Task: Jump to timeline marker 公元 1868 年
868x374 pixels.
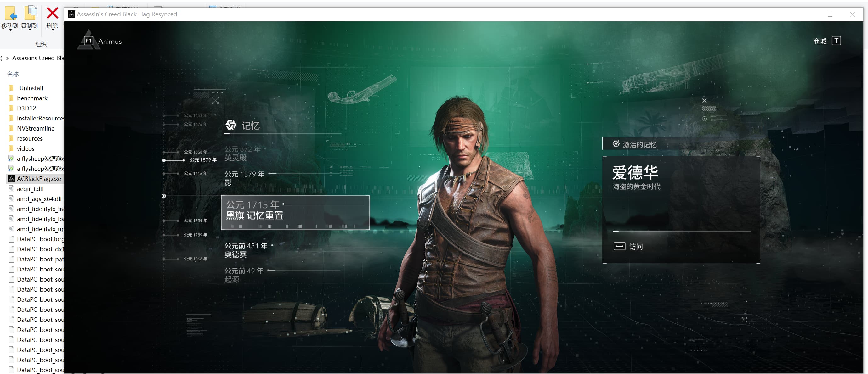Action: point(196,259)
